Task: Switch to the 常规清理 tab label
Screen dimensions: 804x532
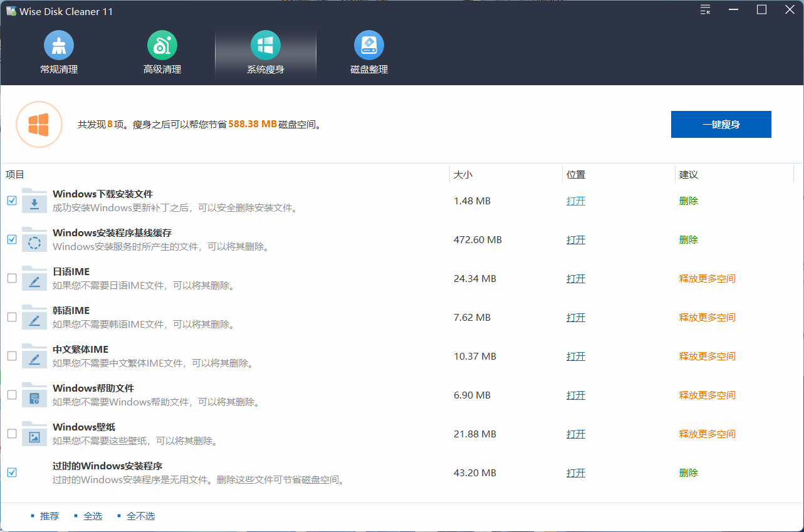Action: point(59,70)
